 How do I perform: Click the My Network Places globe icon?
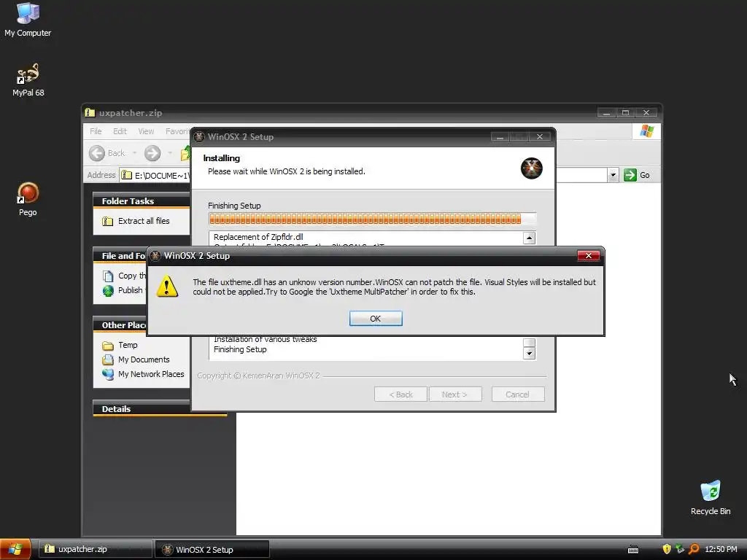(x=108, y=374)
